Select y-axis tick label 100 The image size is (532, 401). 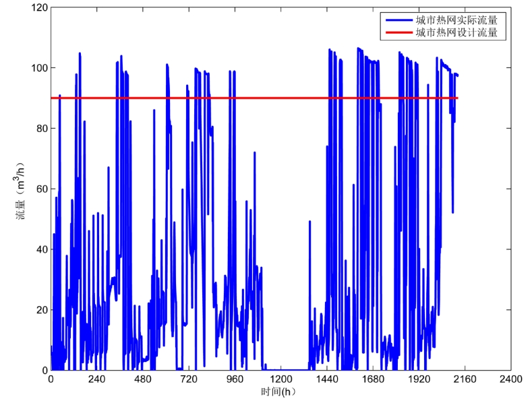pyautogui.click(x=38, y=68)
